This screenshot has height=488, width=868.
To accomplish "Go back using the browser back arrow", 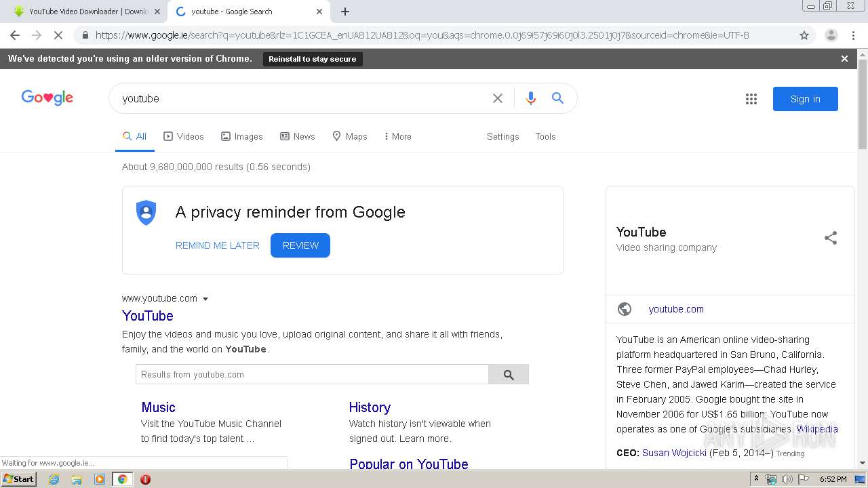I will [x=15, y=35].
